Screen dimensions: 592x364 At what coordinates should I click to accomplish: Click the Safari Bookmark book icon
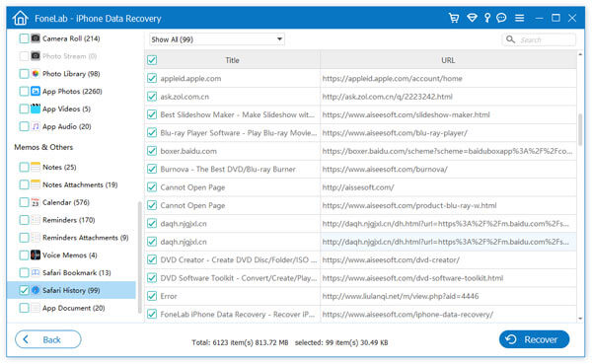point(36,272)
